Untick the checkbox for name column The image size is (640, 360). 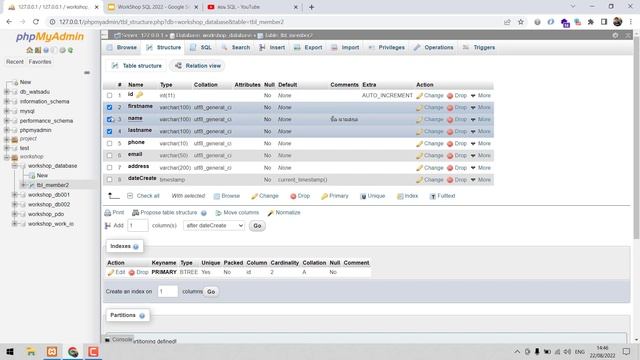109,120
